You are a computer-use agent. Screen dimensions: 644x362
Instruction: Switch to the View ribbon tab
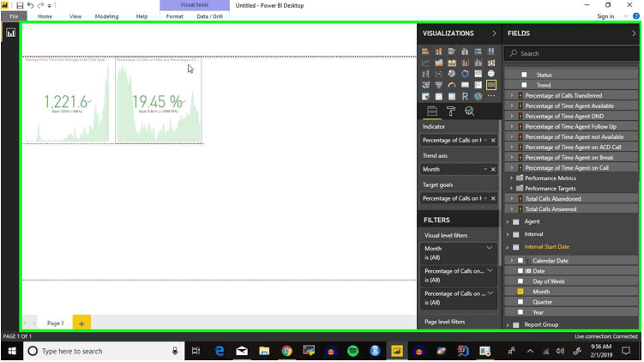[75, 16]
